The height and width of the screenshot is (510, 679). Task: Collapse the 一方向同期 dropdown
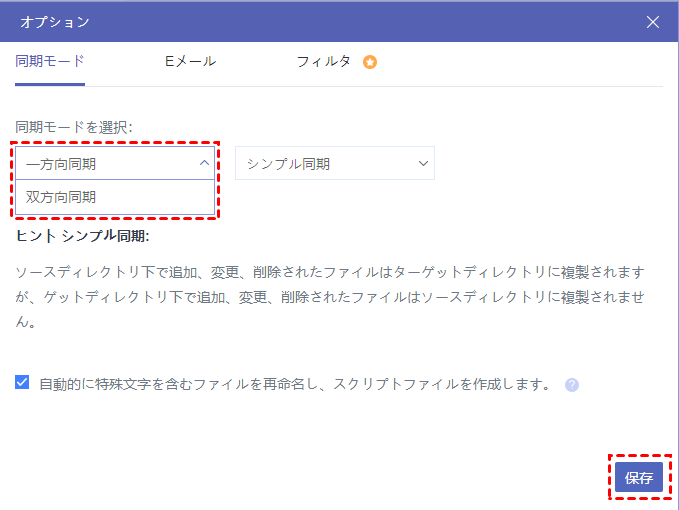[115, 163]
